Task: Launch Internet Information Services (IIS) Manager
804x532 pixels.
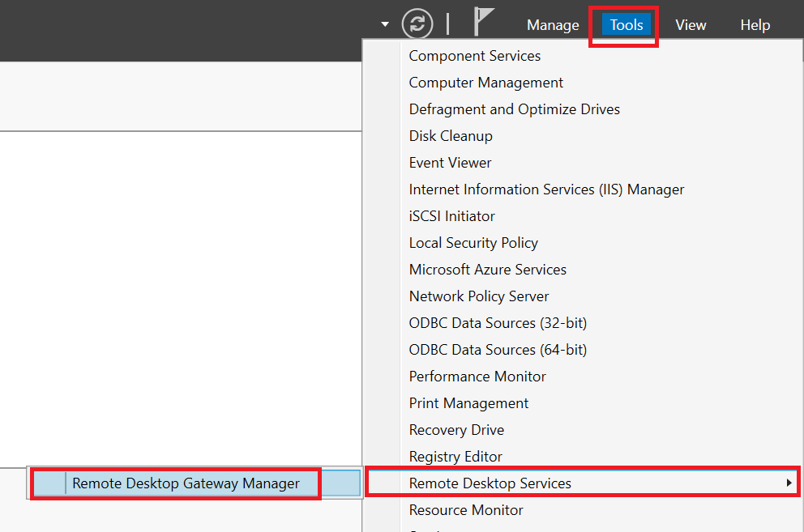Action: (x=546, y=189)
